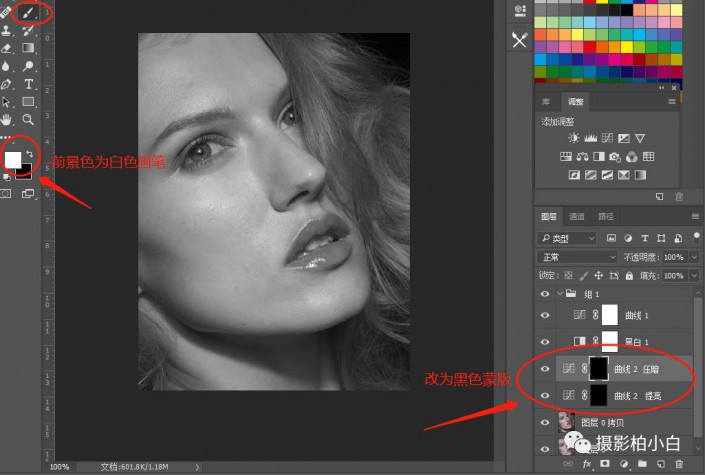Choose the Pen tool
Viewport: 705px width, 475px height.
pos(7,84)
